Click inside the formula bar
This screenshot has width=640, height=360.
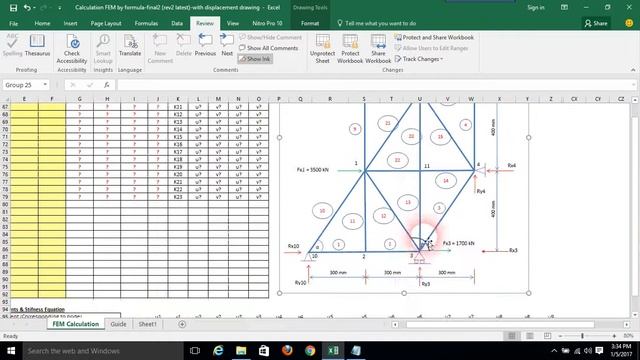pos(375,84)
